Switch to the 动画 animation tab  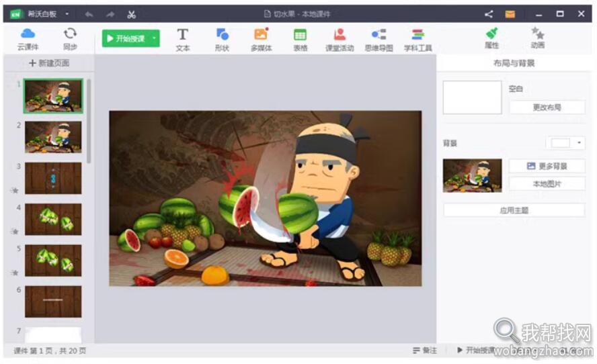[538, 38]
